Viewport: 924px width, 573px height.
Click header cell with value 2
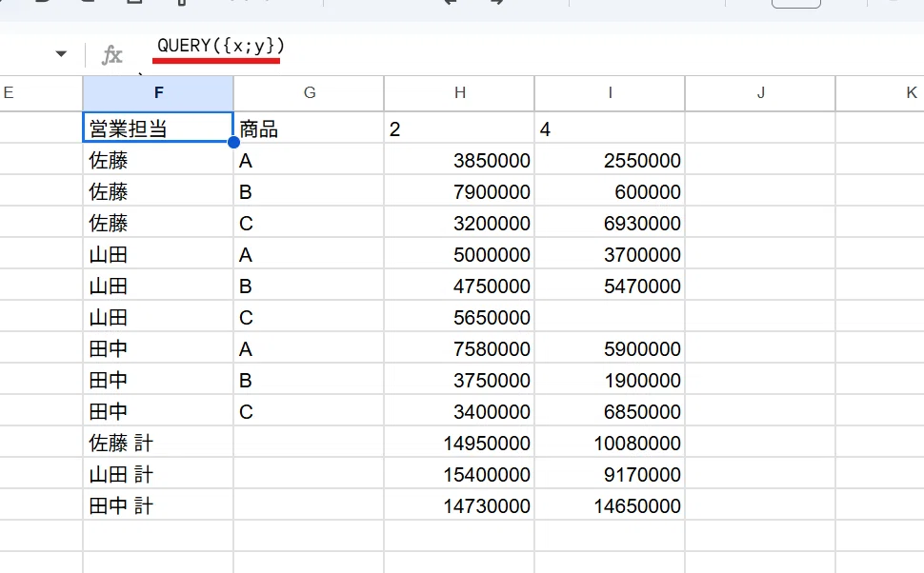click(x=460, y=128)
